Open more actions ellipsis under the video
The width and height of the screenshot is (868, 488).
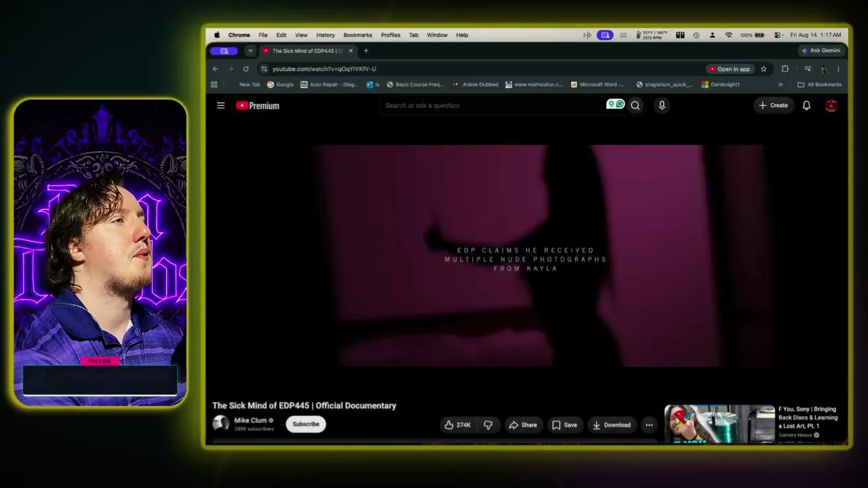click(649, 425)
